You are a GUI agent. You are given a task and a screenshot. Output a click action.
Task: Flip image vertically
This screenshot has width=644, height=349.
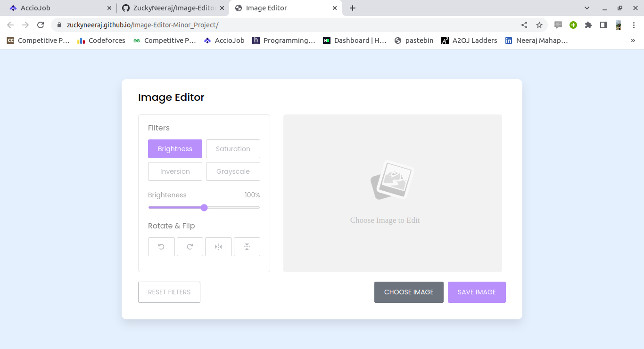coord(247,247)
